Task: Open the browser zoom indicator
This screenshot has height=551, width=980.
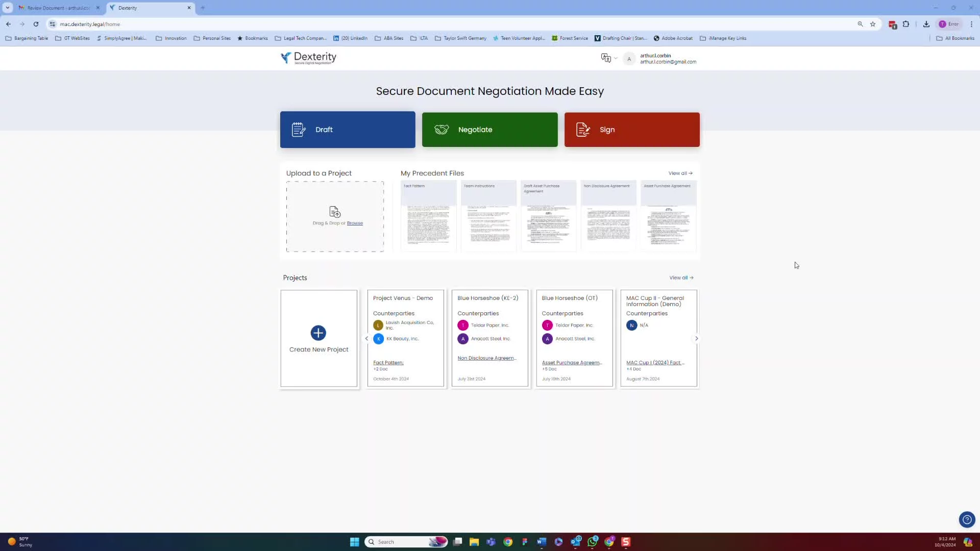Action: click(x=860, y=24)
